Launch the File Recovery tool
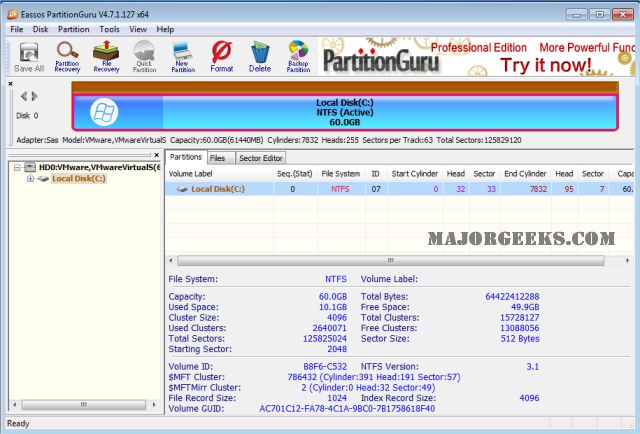640x434 pixels. point(106,57)
